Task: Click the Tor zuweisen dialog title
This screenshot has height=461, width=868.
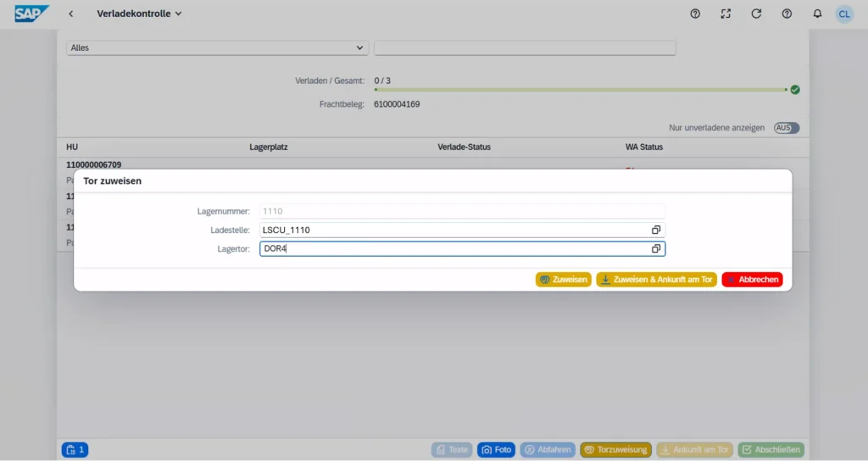Action: [113, 181]
